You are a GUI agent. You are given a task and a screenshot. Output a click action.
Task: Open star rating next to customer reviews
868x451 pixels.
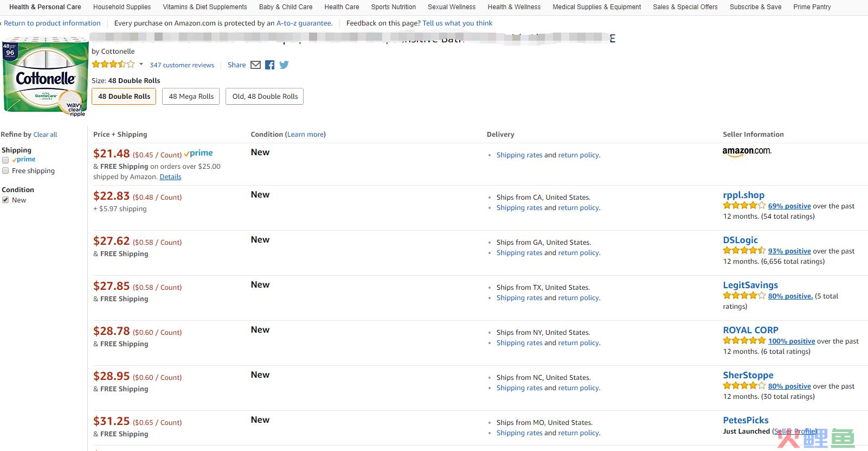(113, 64)
